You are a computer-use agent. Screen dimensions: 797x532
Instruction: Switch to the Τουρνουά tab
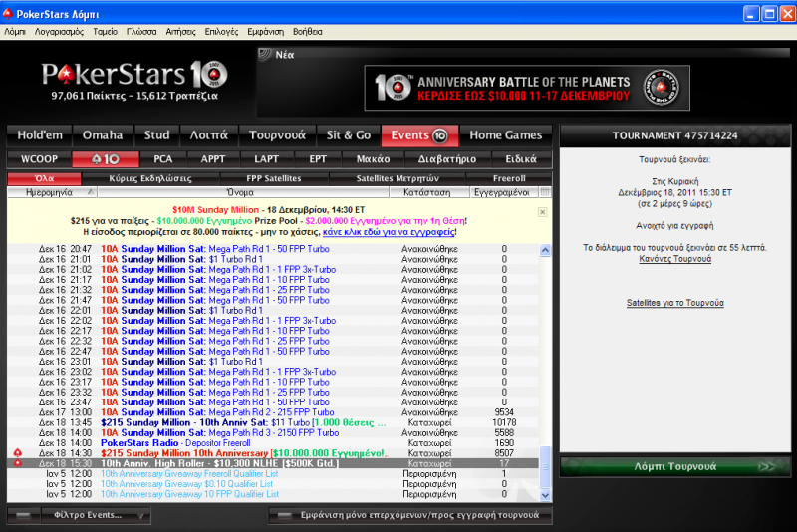pyautogui.click(x=278, y=135)
